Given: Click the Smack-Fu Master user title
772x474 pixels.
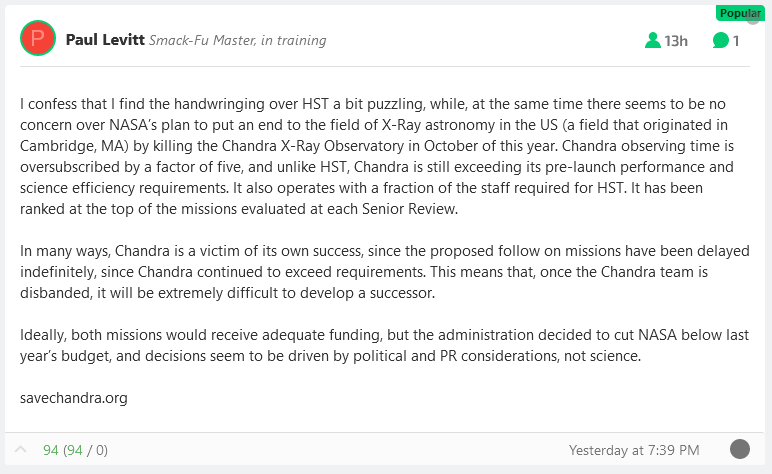Looking at the screenshot, I should (238, 40).
